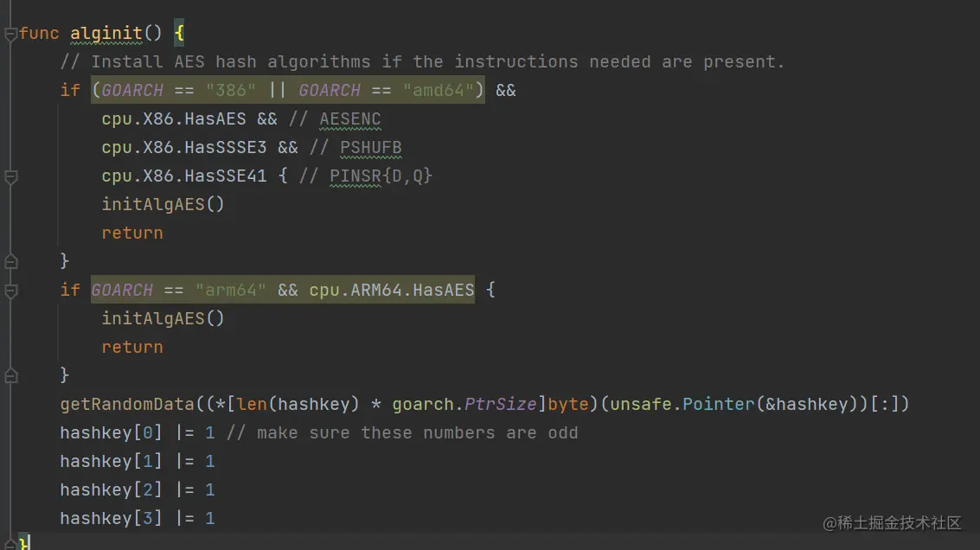Click the highlighted opening brace after alginit()

(179, 33)
